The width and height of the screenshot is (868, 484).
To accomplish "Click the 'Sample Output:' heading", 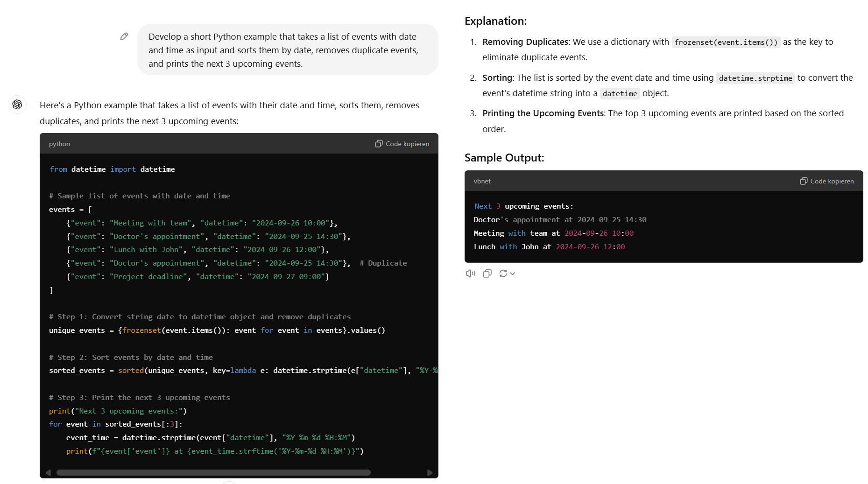I will (504, 158).
